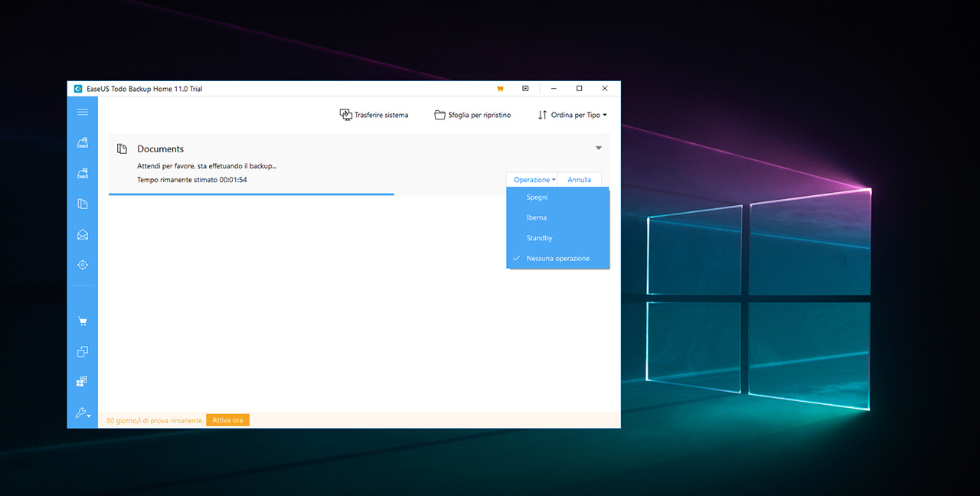This screenshot has height=496, width=980.
Task: Click the EaseUS logo in title bar
Action: point(77,89)
